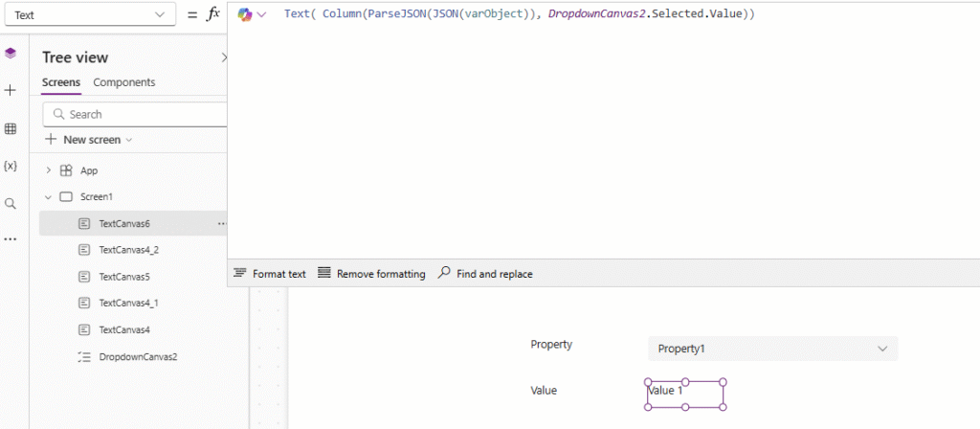Collapse the Tree view panel arrow

pyautogui.click(x=224, y=57)
